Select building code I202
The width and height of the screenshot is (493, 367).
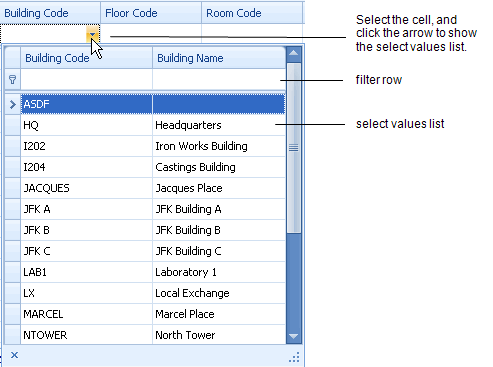click(86, 146)
